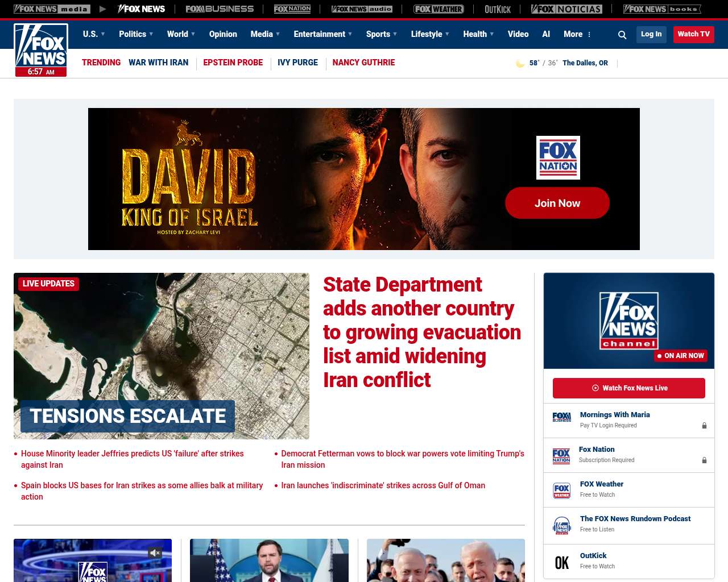This screenshot has width=728, height=582.
Task: Select trending topic Epstein Probe
Action: click(x=233, y=63)
